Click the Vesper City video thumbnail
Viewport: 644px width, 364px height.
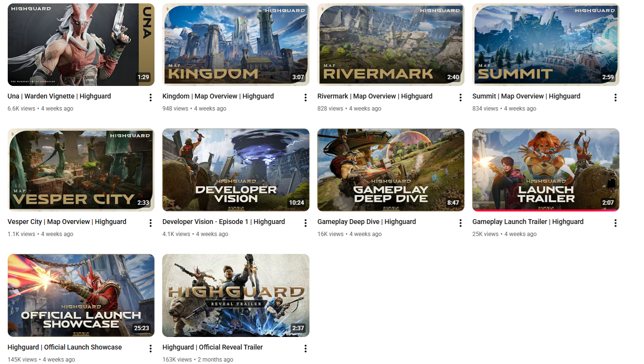pyautogui.click(x=81, y=170)
